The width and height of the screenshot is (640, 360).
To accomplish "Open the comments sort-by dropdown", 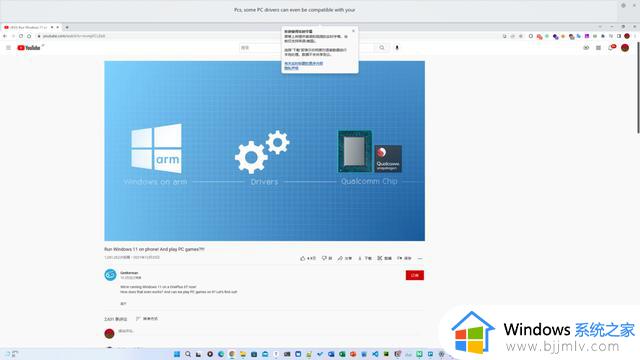I will [x=147, y=318].
